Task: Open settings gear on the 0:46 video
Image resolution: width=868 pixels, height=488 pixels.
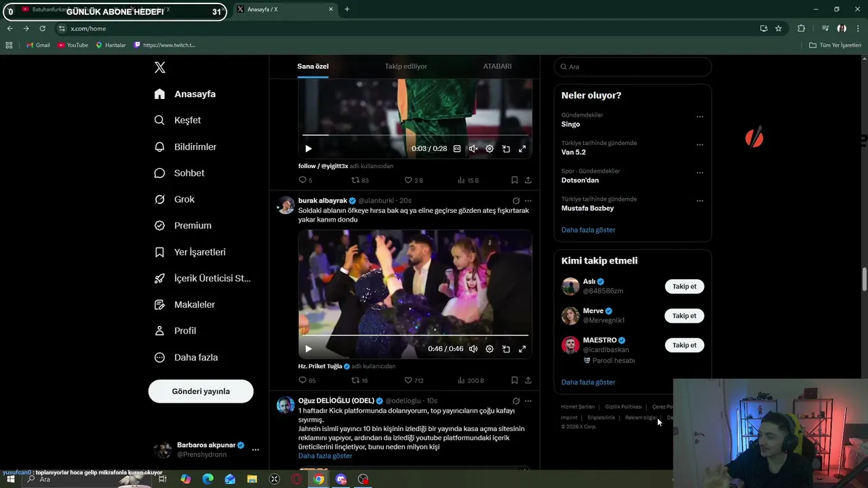Action: click(490, 348)
